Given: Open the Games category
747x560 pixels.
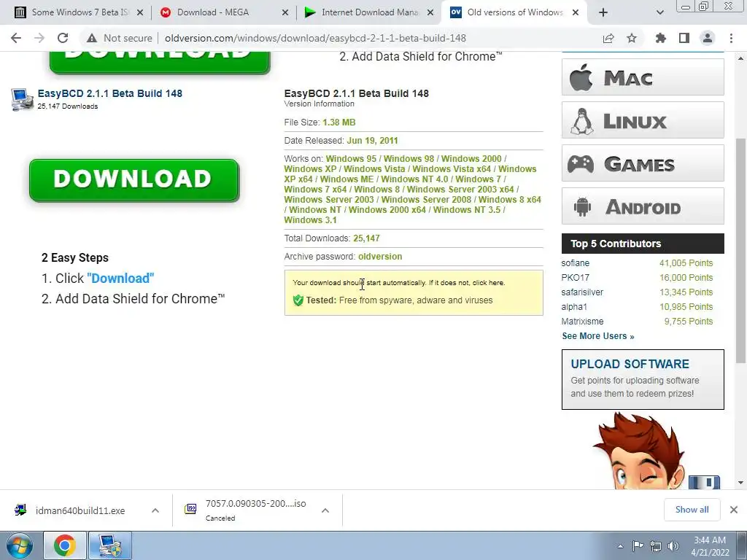Looking at the screenshot, I should coord(643,163).
